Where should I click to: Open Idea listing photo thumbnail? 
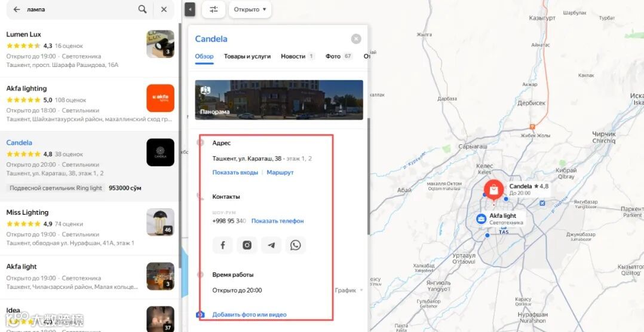[x=160, y=319]
